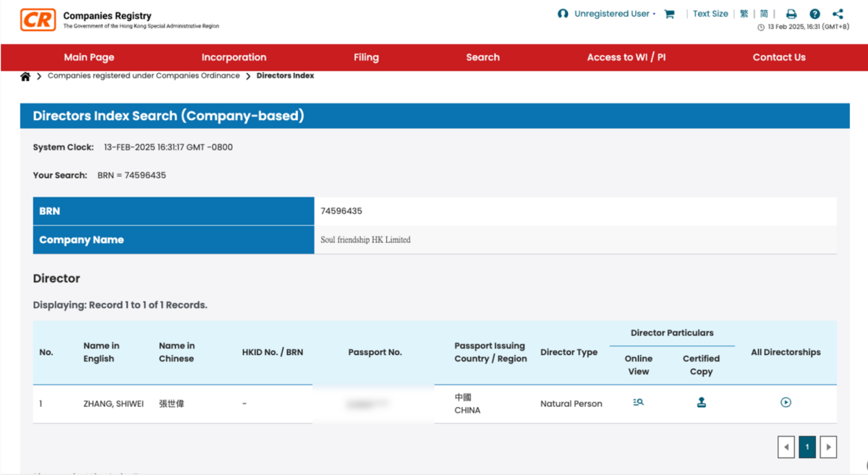The width and height of the screenshot is (868, 475).
Task: Click the Directors Index breadcrumb
Action: (285, 75)
